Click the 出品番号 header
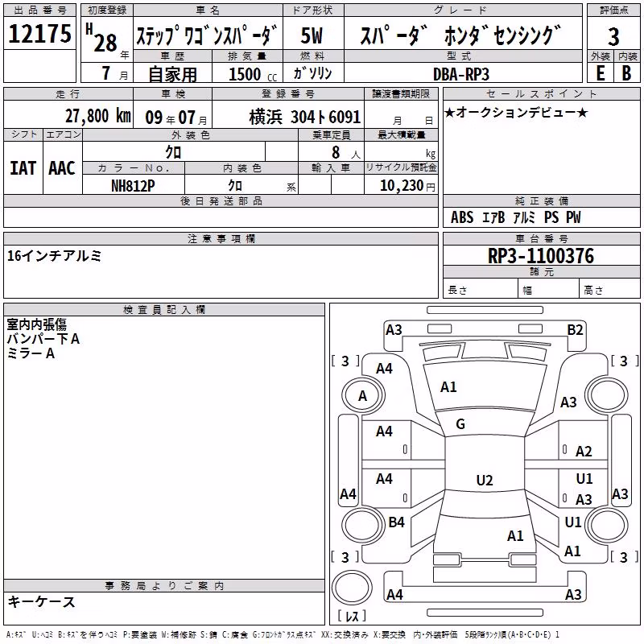Image resolution: width=644 pixels, height=644 pixels. [39, 10]
